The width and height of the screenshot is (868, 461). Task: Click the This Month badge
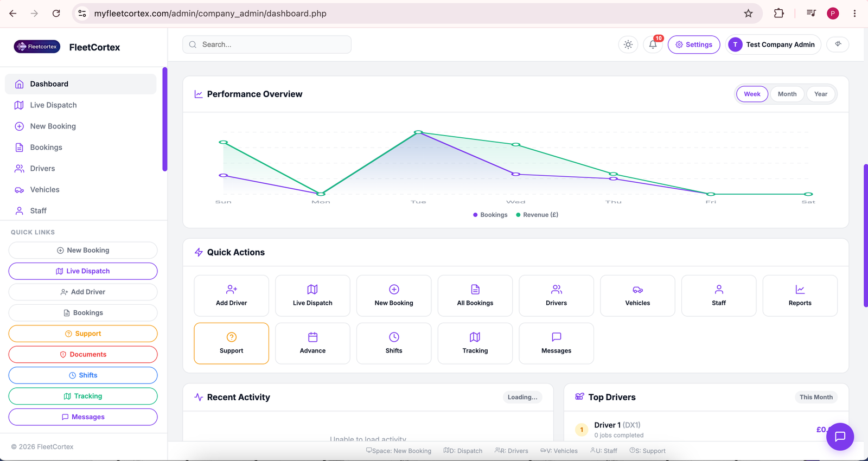816,397
